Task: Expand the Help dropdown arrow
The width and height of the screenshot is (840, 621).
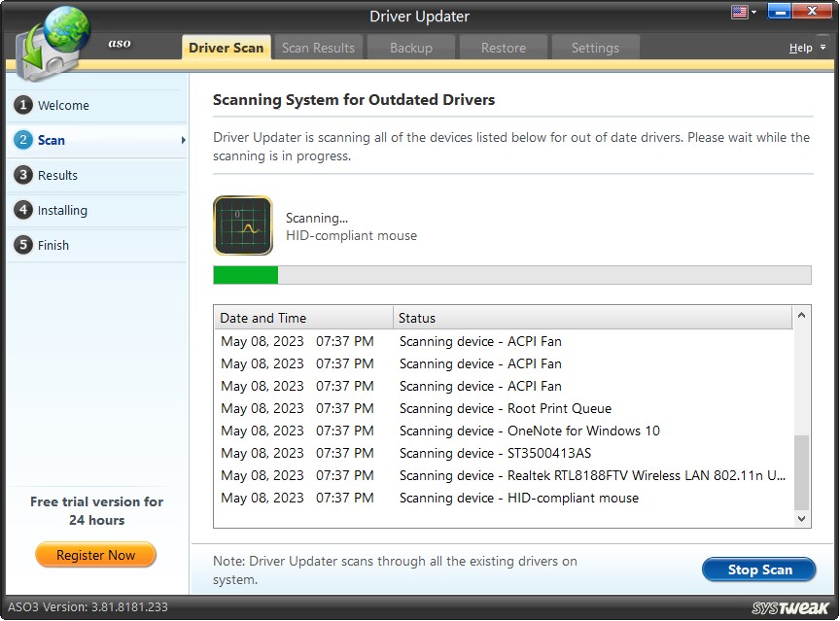Action: [822, 47]
